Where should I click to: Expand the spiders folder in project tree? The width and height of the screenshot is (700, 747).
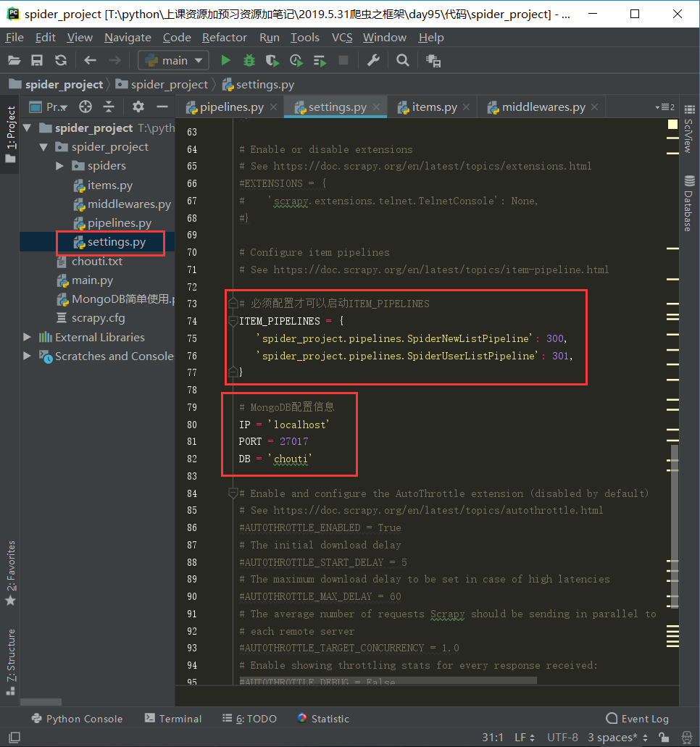click(60, 166)
